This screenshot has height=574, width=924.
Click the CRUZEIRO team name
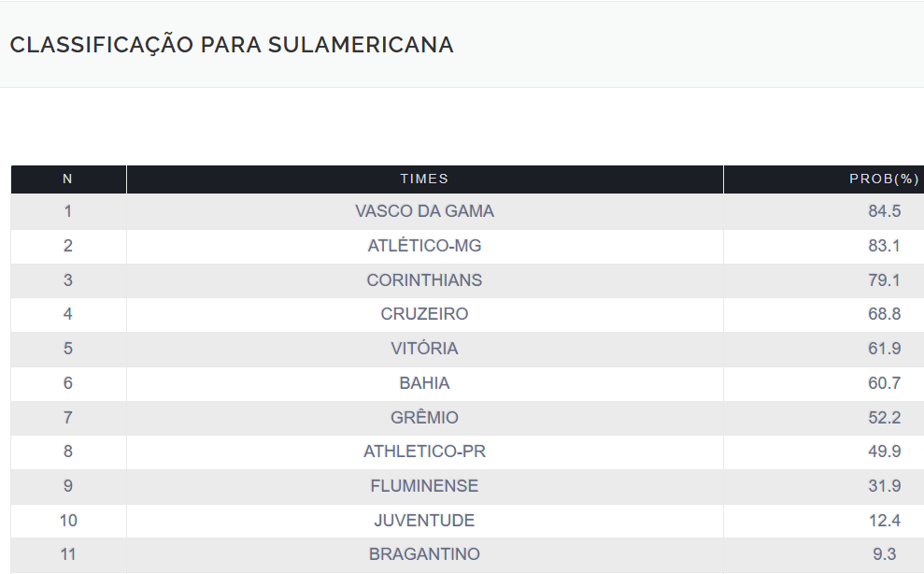tap(424, 314)
